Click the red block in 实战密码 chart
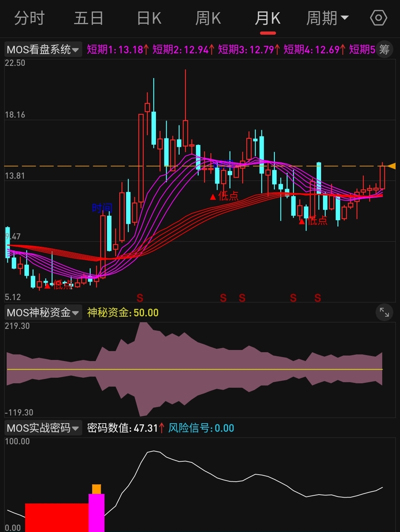This screenshot has width=400, height=532. pos(57,518)
